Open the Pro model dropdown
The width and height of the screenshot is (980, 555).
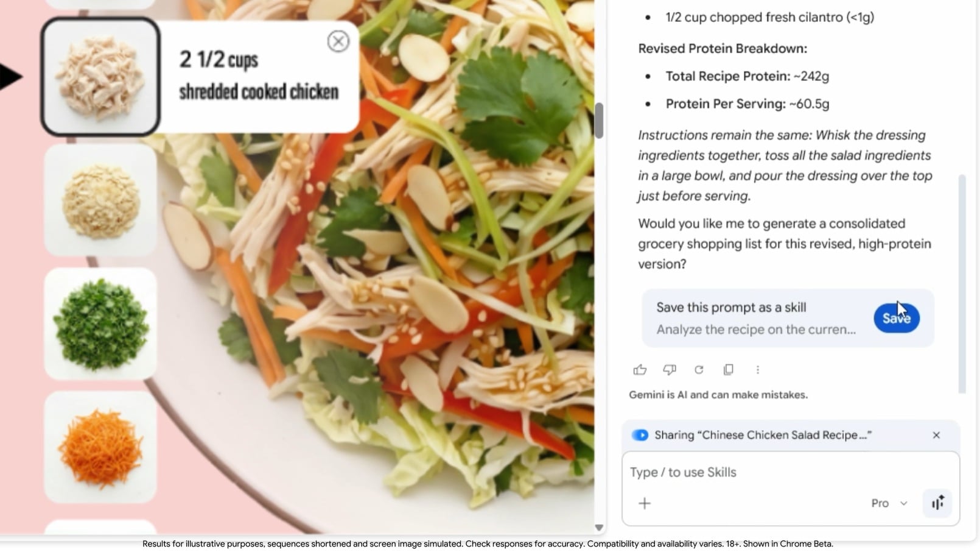[x=889, y=503]
